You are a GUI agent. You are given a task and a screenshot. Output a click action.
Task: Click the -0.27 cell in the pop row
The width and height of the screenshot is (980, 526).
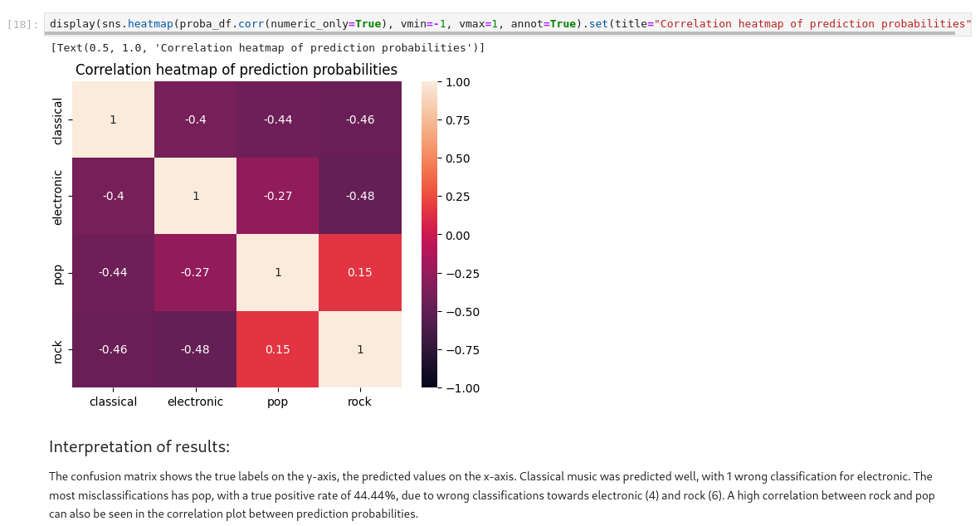(x=195, y=272)
